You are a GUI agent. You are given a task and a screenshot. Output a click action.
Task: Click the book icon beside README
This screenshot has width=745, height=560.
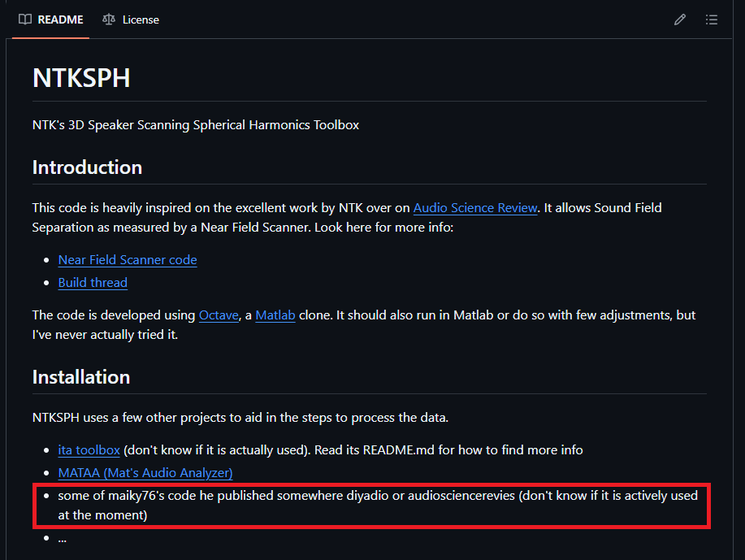point(25,20)
